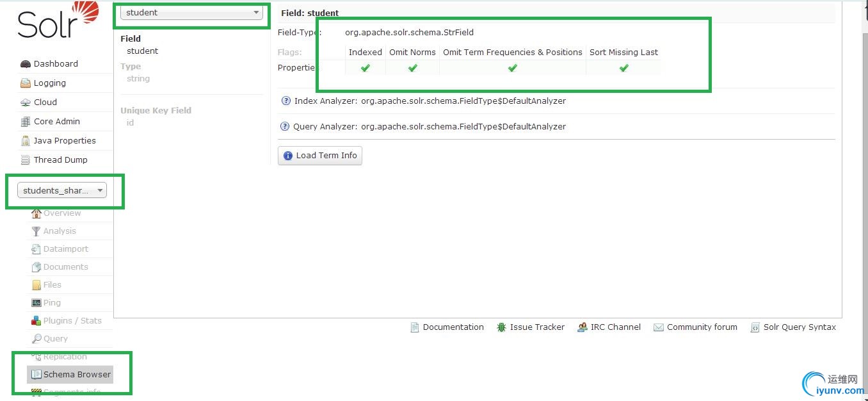This screenshot has width=868, height=401.
Task: Click the 'Field: student' heading
Action: pos(310,13)
